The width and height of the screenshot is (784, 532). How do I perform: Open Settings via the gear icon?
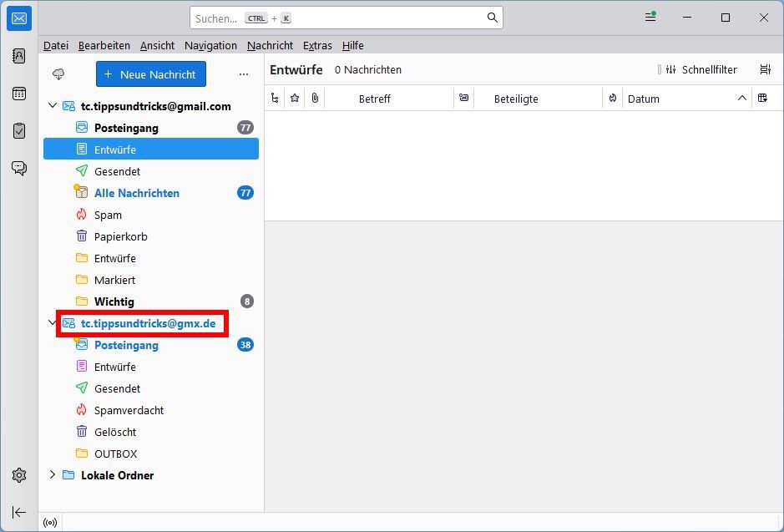coord(18,475)
